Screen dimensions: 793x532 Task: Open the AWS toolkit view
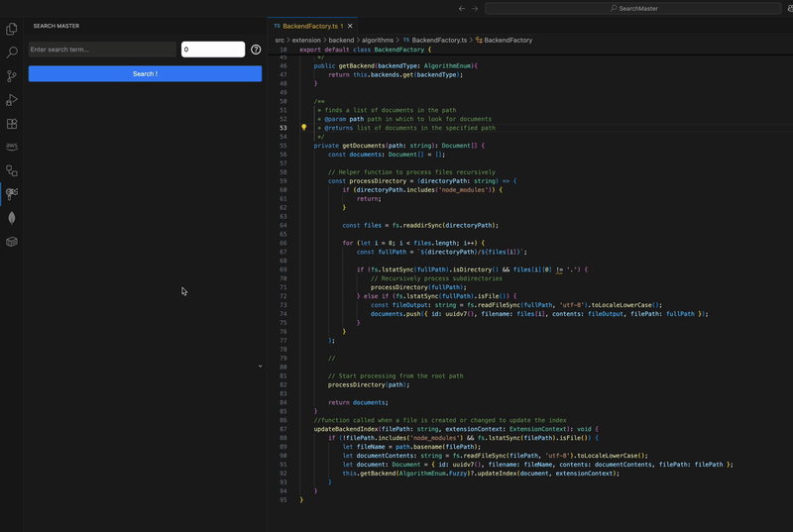pyautogui.click(x=12, y=147)
